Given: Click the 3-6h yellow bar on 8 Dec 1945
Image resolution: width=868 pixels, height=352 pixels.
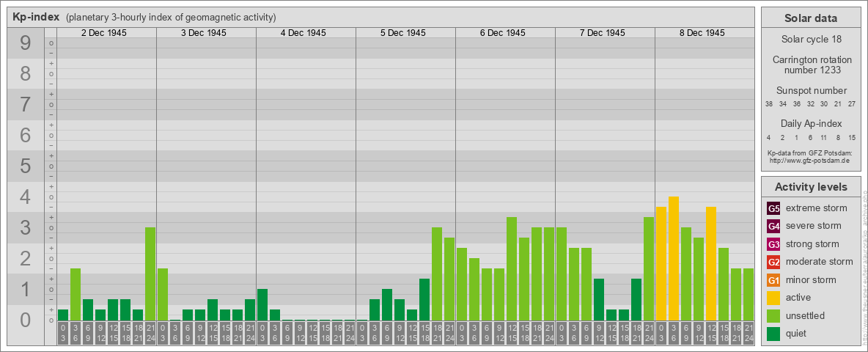Looking at the screenshot, I should click(673, 258).
